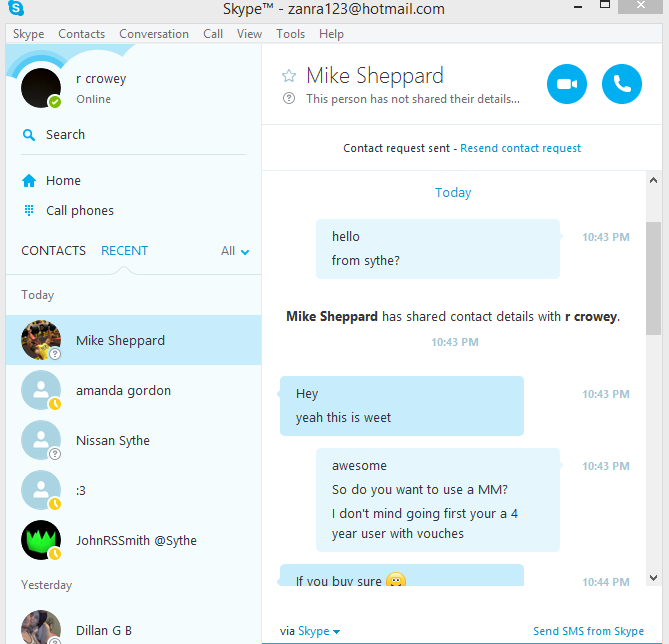
Task: Select the magnifier Search icon
Action: pyautogui.click(x=29, y=135)
